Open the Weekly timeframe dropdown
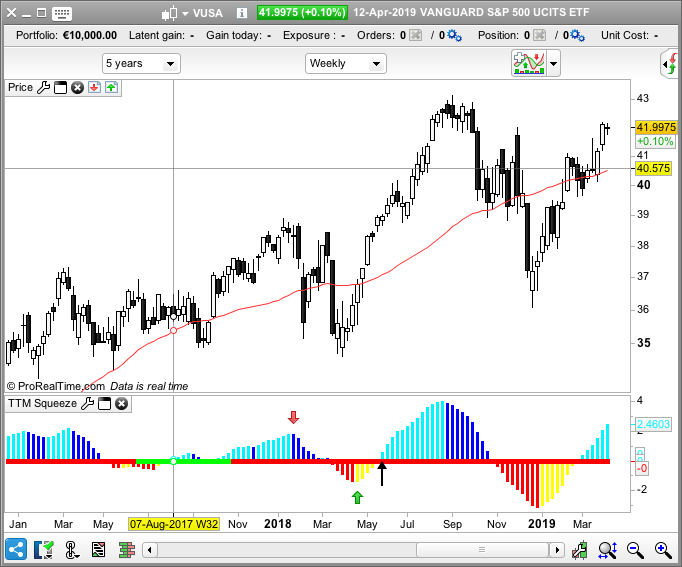 346,63
